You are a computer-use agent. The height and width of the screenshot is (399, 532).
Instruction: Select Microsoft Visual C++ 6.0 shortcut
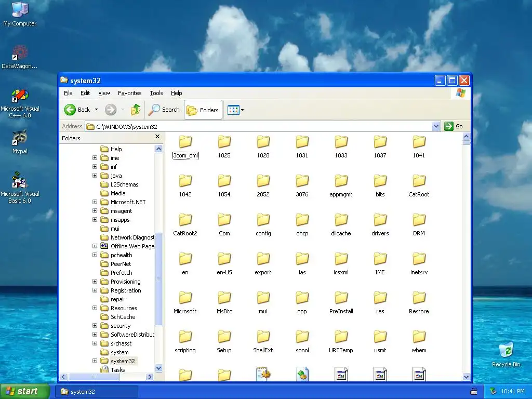[x=20, y=103]
